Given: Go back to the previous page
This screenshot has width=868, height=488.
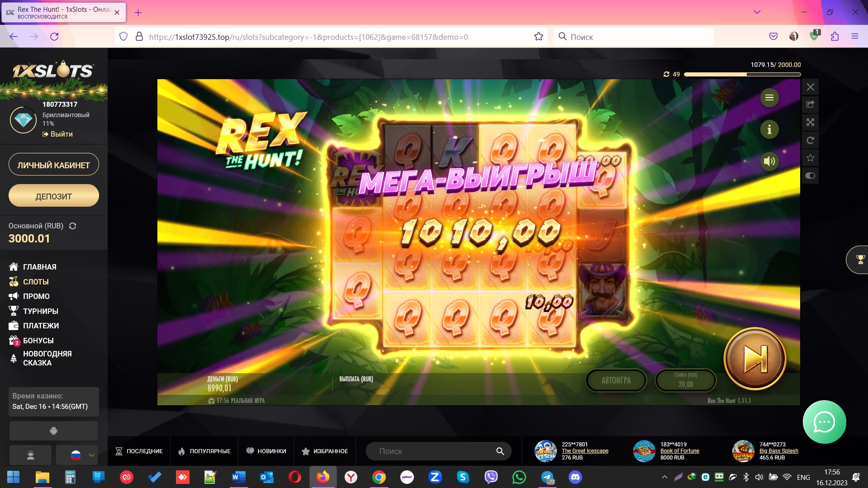Looking at the screenshot, I should (14, 37).
